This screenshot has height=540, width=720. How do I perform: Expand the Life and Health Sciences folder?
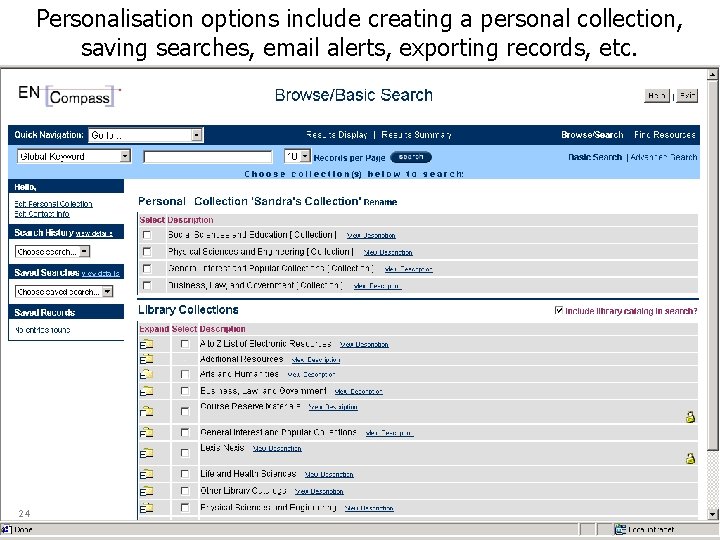[x=146, y=474]
